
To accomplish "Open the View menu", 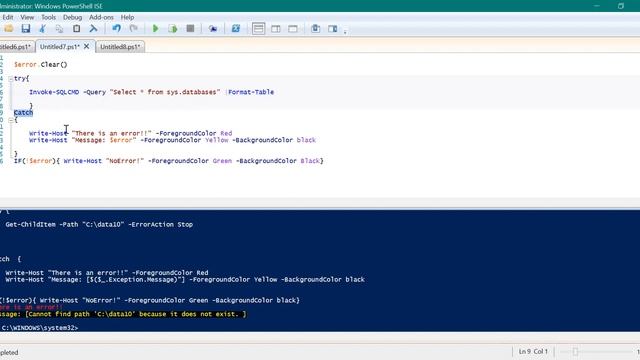I will coord(27,17).
